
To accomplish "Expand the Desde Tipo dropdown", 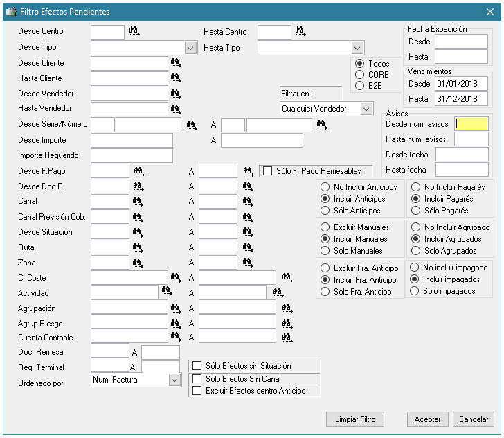I will (x=190, y=49).
